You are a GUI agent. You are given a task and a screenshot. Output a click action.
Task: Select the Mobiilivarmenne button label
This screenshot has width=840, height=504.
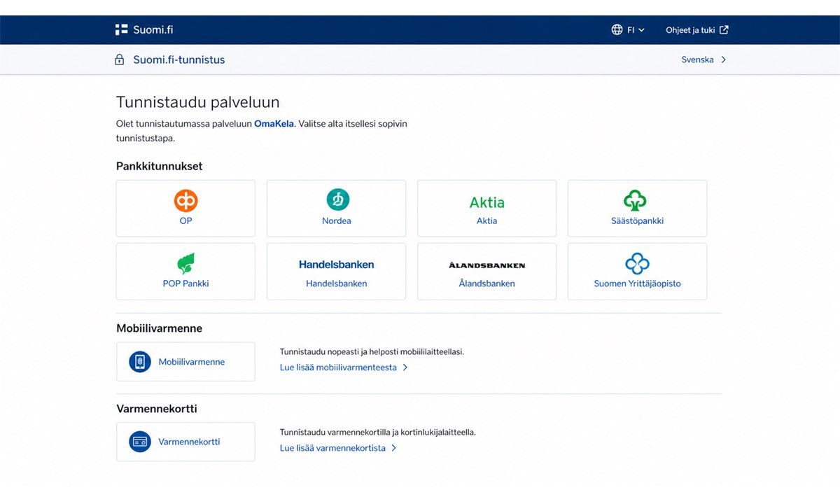tap(192, 362)
